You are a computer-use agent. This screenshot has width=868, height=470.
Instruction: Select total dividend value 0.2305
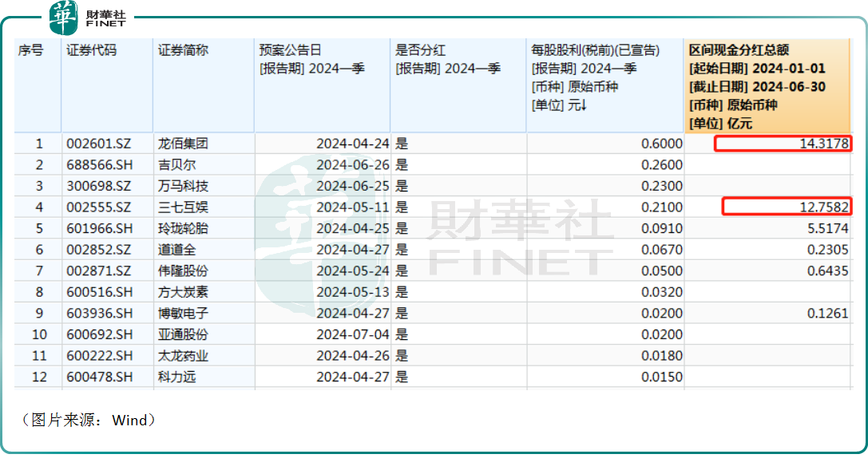point(827,250)
